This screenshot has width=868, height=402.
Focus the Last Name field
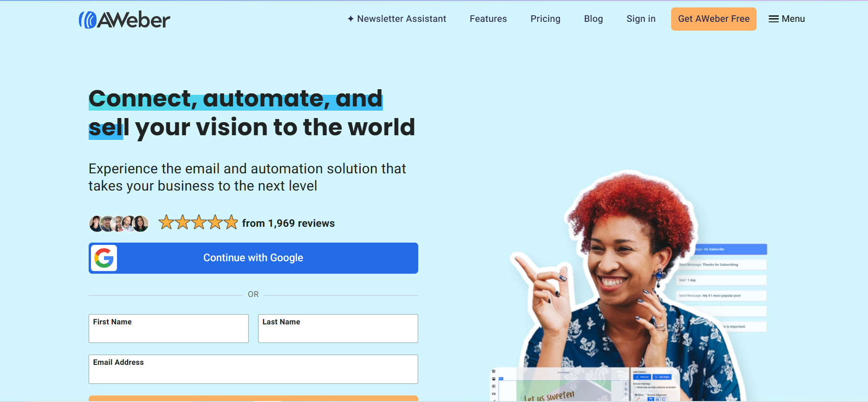click(338, 329)
